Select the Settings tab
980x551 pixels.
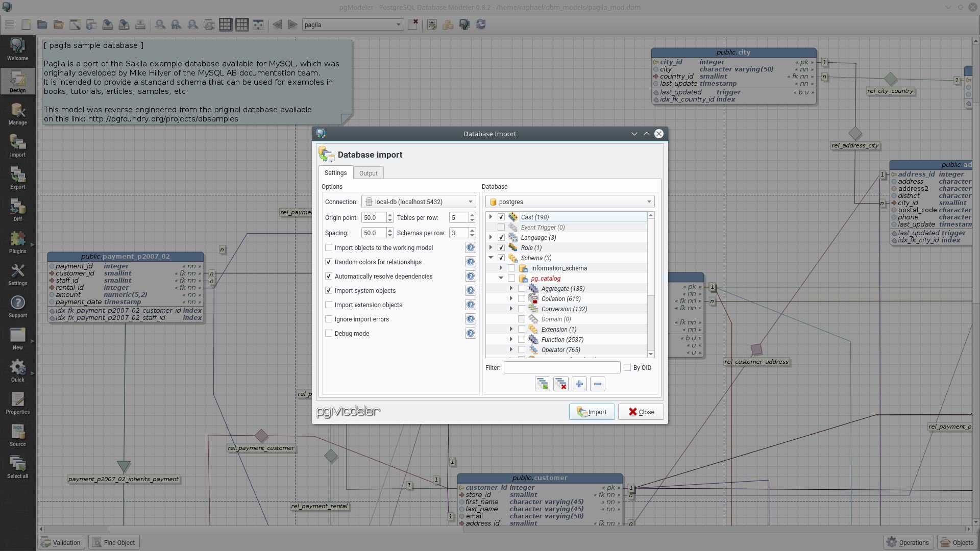pos(335,172)
